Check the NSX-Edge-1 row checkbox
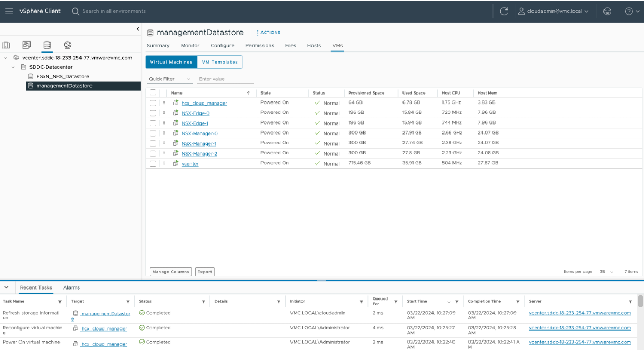 tap(153, 123)
